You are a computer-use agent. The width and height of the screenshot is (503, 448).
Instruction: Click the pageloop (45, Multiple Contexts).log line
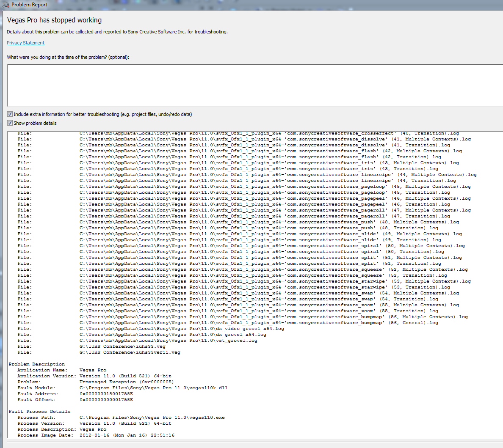(244, 187)
